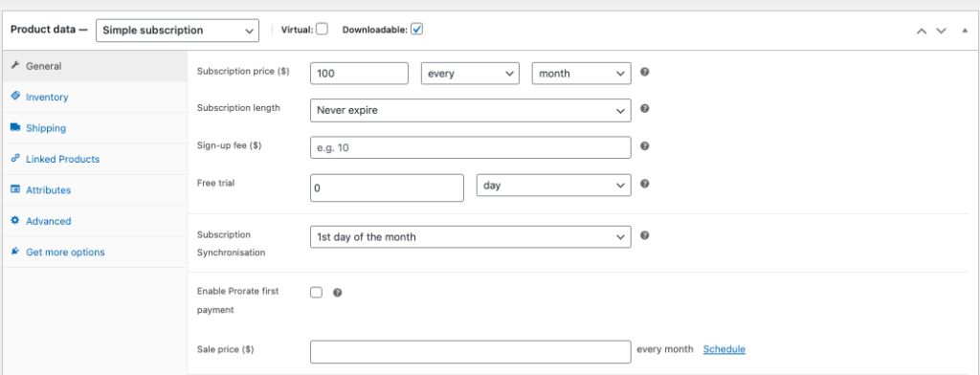Enable the Virtual checkbox
This screenshot has height=375, width=980.
pyautogui.click(x=322, y=29)
